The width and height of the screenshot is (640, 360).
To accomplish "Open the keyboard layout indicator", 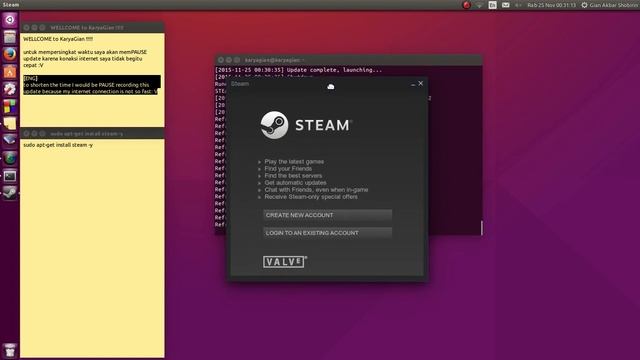I will coord(492,5).
